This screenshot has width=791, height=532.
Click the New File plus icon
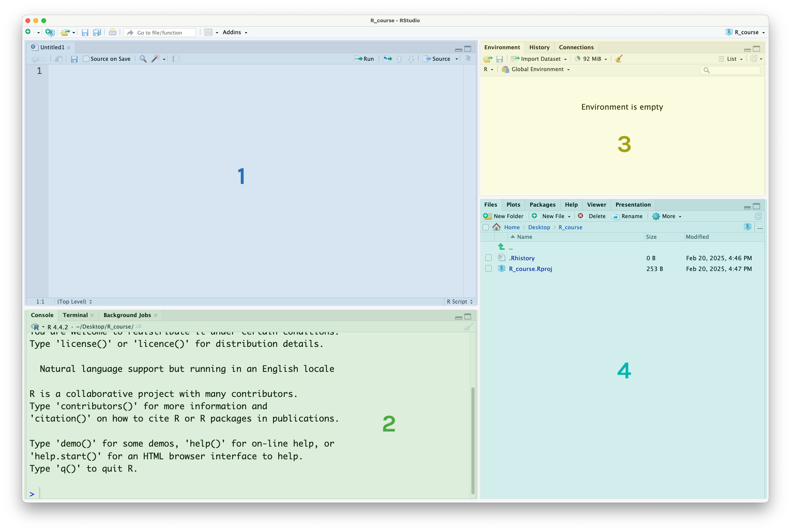coord(28,32)
